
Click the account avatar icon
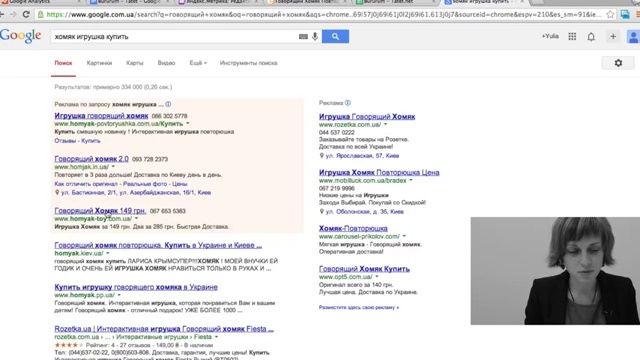633,36
